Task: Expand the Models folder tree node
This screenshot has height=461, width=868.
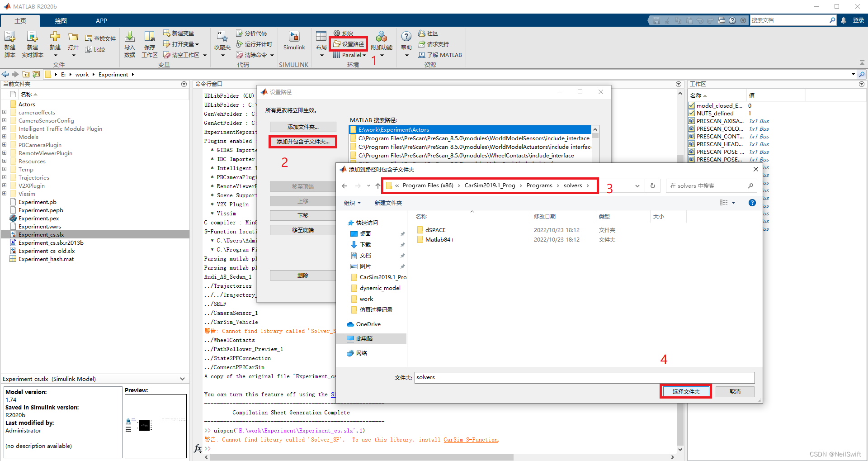Action: coord(5,137)
